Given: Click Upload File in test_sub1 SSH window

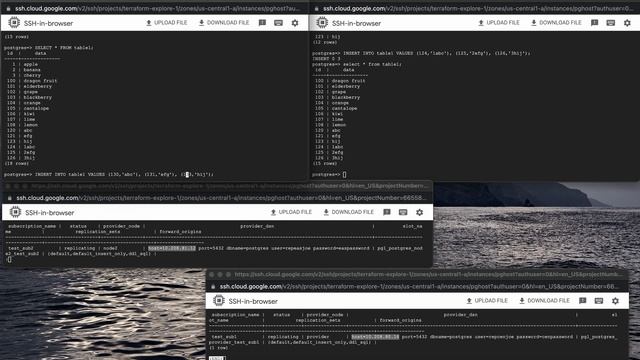Looking at the screenshot, I should (x=487, y=301).
